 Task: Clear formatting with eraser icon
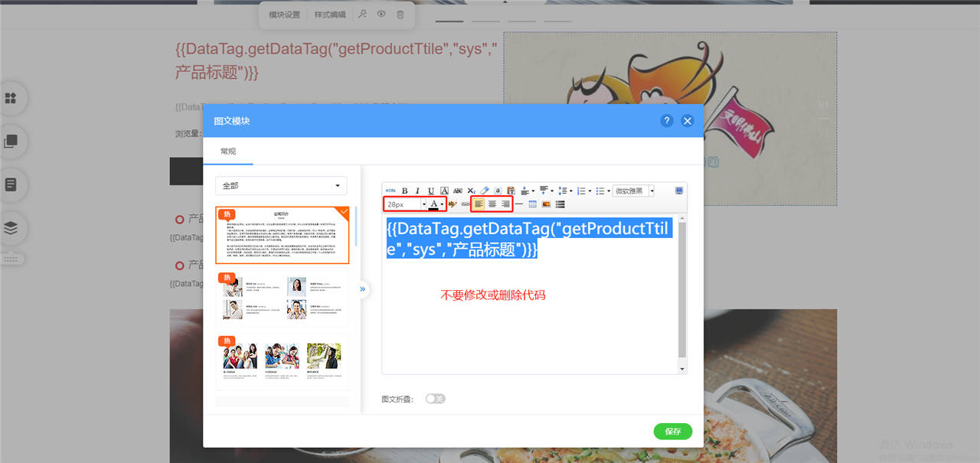485,191
